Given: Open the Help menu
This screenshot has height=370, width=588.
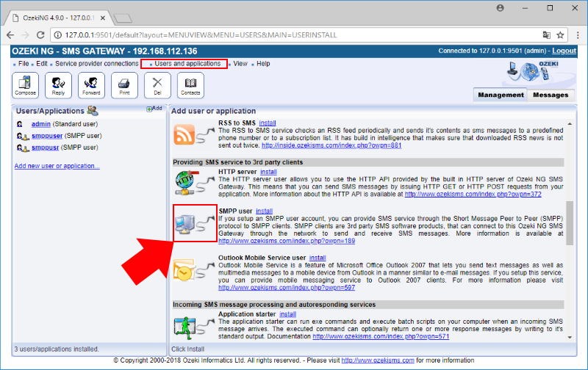Looking at the screenshot, I should pyautogui.click(x=263, y=64).
